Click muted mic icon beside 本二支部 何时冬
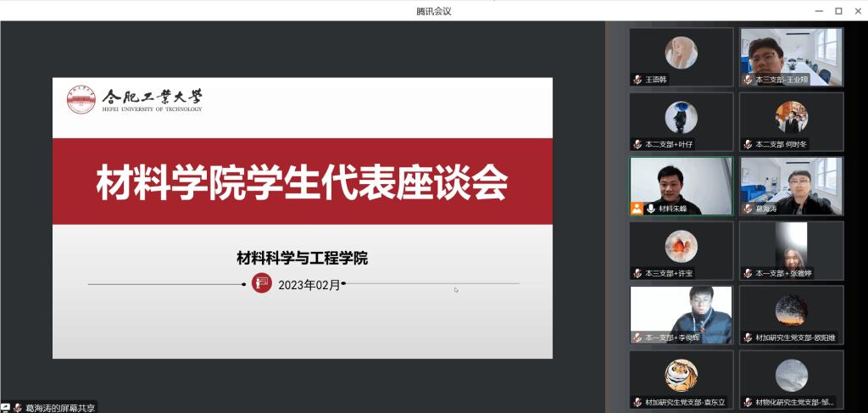868x413 pixels. (x=748, y=144)
